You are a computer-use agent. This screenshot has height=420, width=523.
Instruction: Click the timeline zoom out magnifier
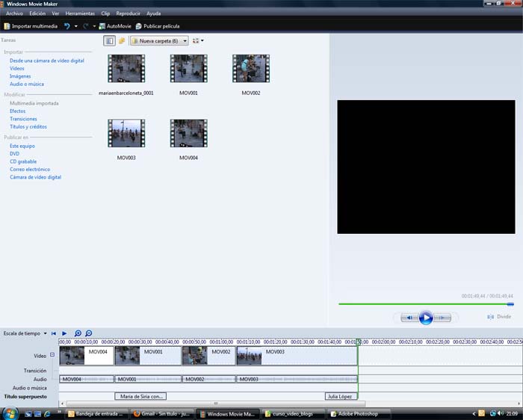89,333
